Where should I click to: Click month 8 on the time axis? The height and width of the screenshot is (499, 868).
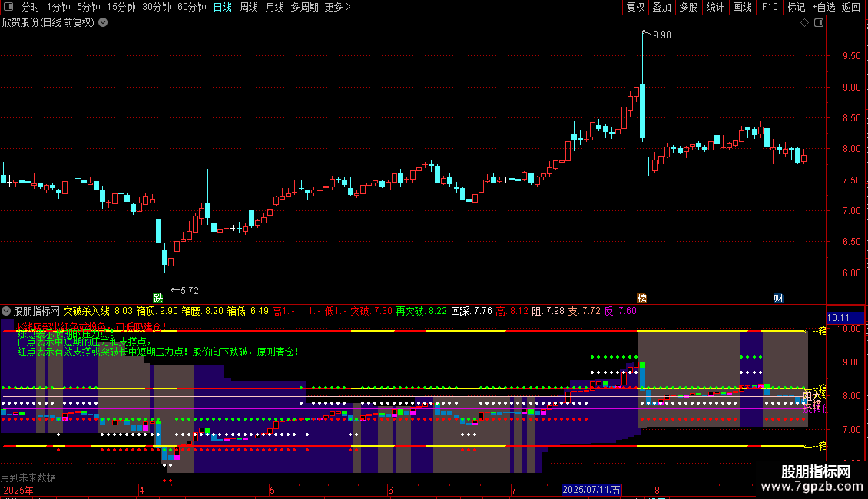click(657, 490)
